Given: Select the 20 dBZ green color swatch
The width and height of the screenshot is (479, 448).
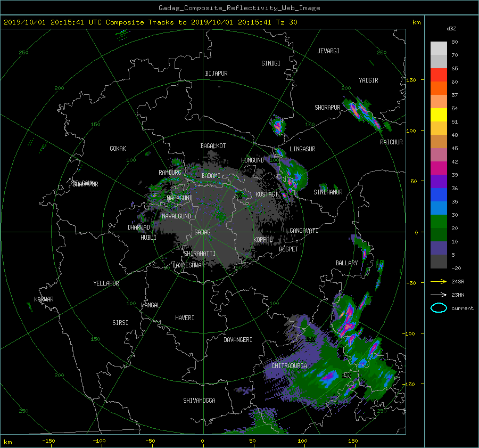Looking at the screenshot, I should [x=439, y=222].
